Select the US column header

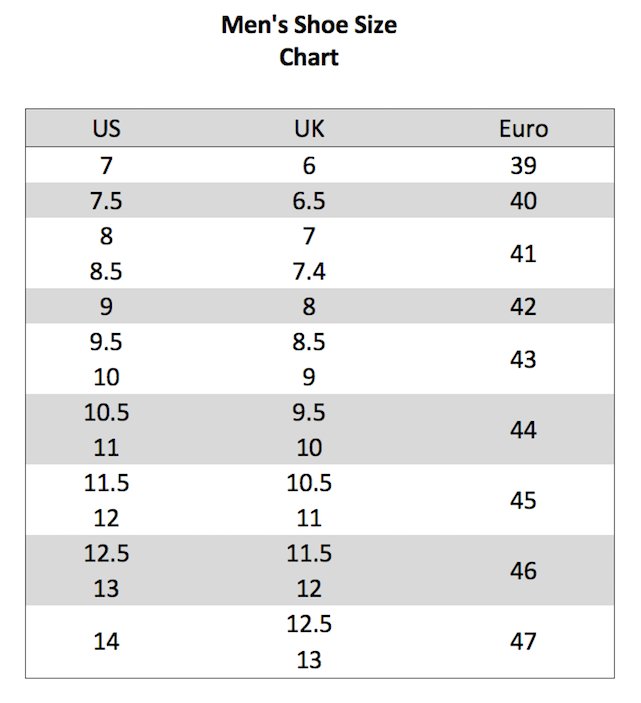106,129
